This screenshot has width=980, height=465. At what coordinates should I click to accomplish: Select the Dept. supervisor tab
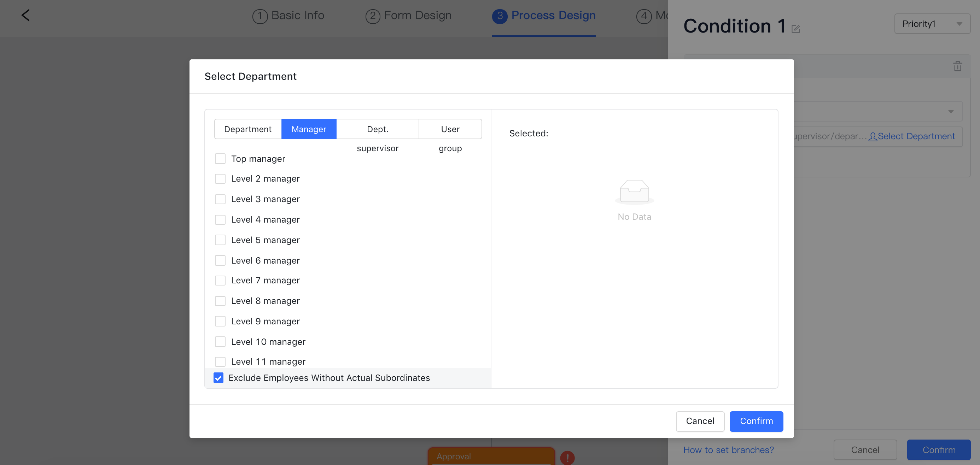pyautogui.click(x=377, y=129)
